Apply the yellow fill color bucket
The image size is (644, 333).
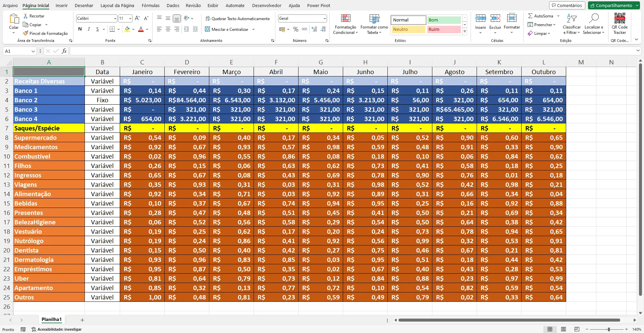tap(127, 29)
